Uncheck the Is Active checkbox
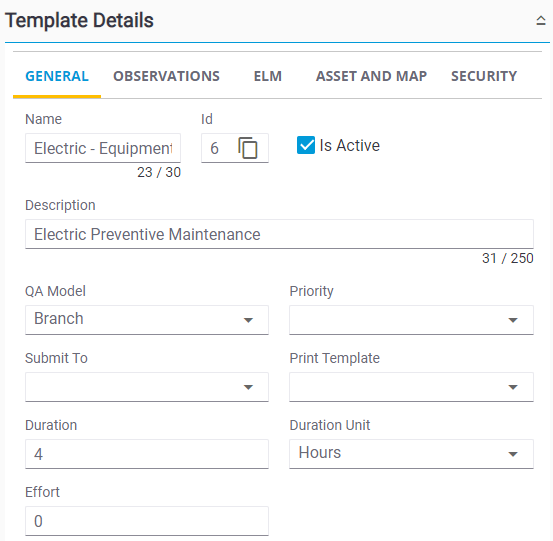The image size is (553, 541). tap(306, 145)
